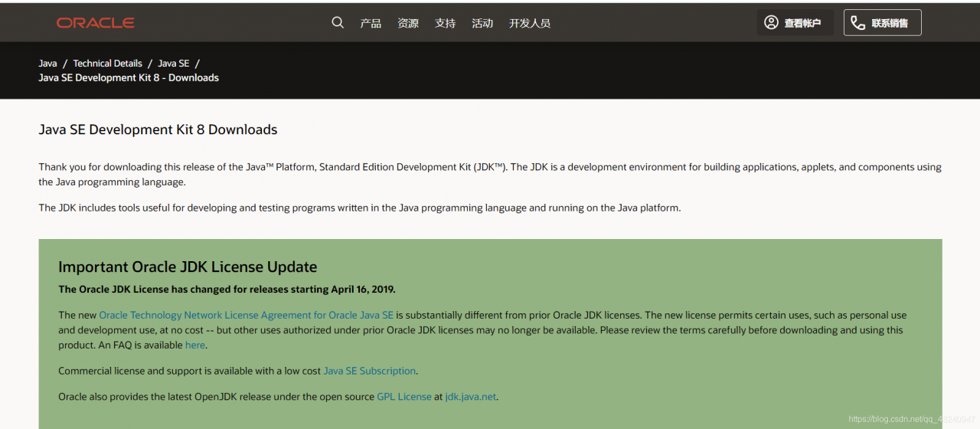The width and height of the screenshot is (980, 429).
Task: Go to the Java breadcrumb
Action: 47,64
